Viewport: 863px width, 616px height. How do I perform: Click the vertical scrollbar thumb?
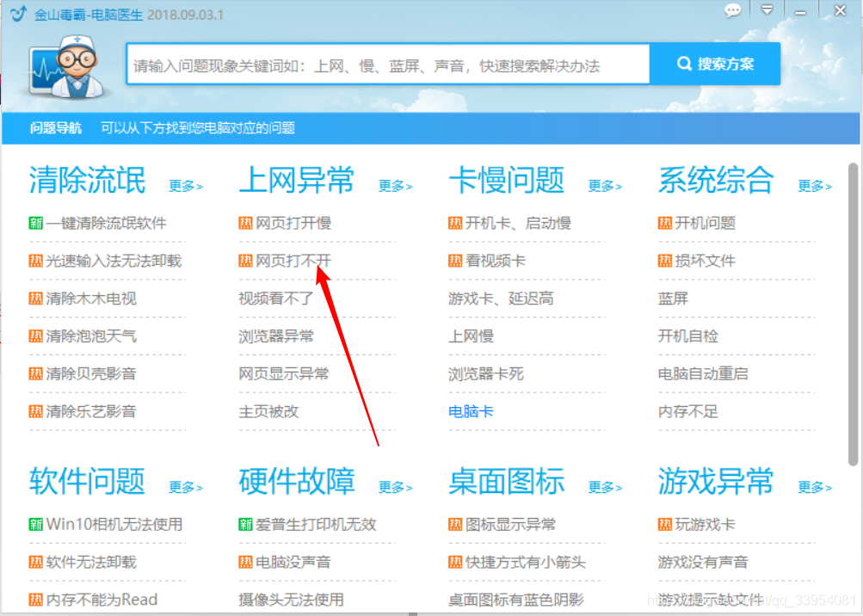(853, 315)
